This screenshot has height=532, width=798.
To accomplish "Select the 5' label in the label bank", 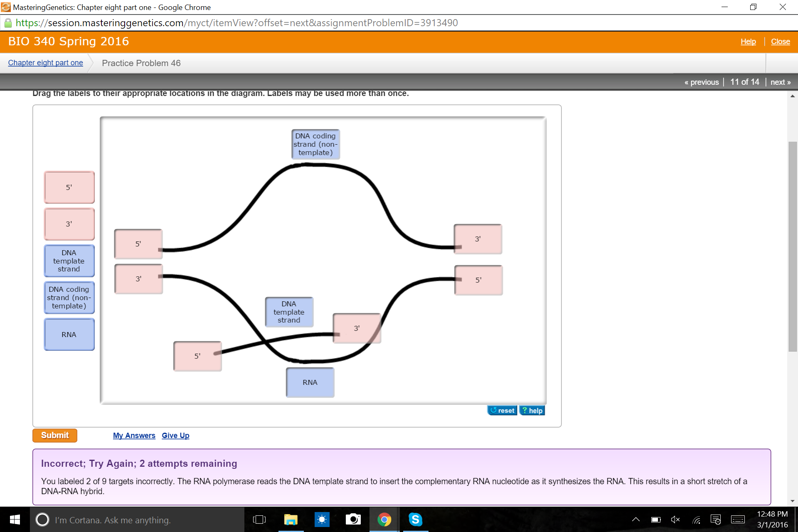I will pyautogui.click(x=69, y=187).
